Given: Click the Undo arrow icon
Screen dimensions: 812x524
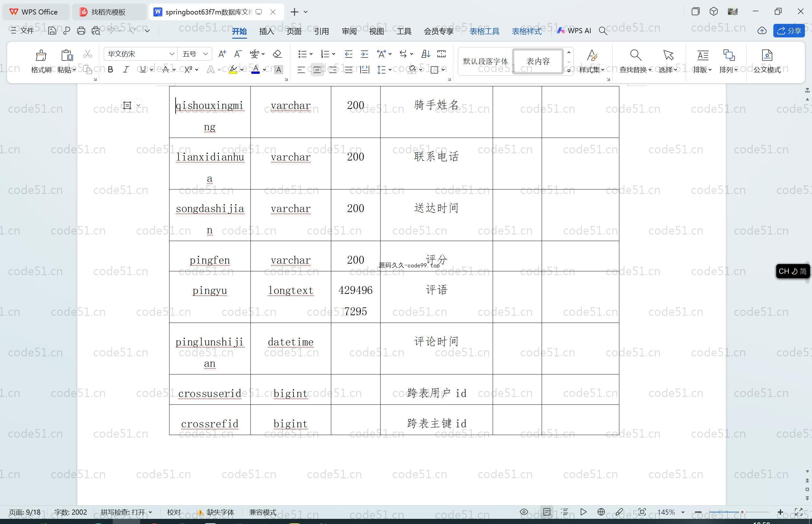Looking at the screenshot, I should (111, 30).
